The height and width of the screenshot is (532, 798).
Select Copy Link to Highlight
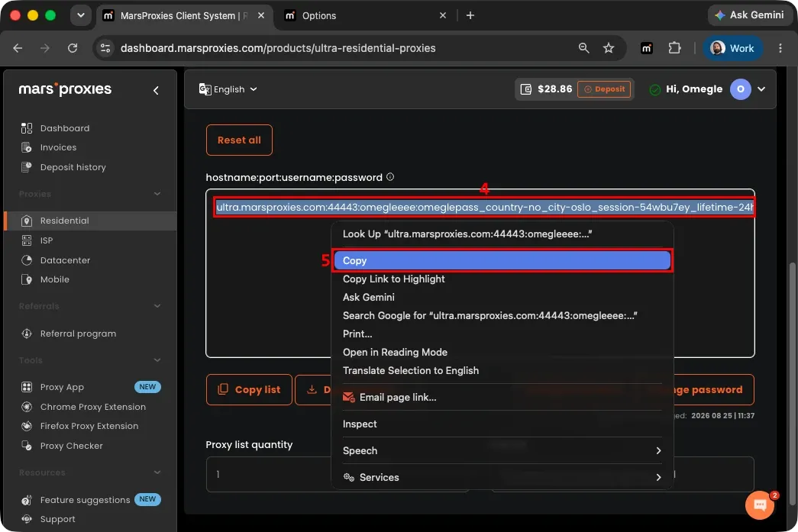coord(502,279)
